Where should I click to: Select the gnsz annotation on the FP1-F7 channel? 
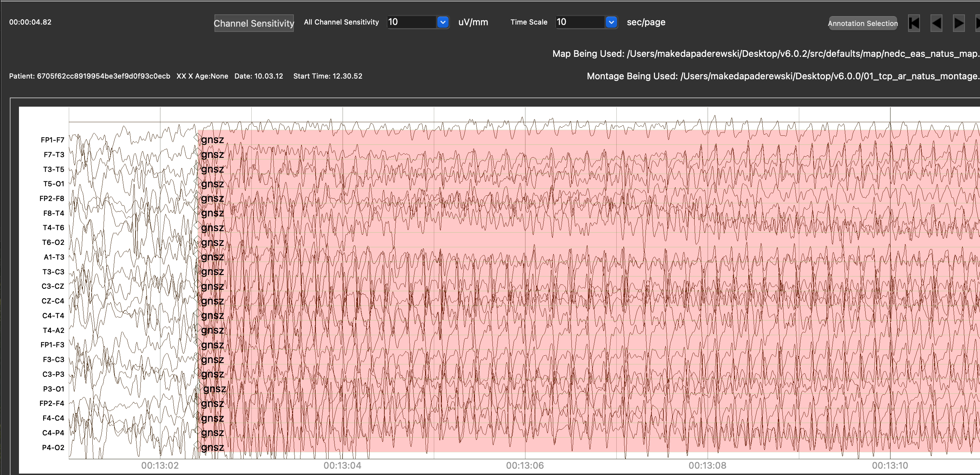tap(212, 140)
